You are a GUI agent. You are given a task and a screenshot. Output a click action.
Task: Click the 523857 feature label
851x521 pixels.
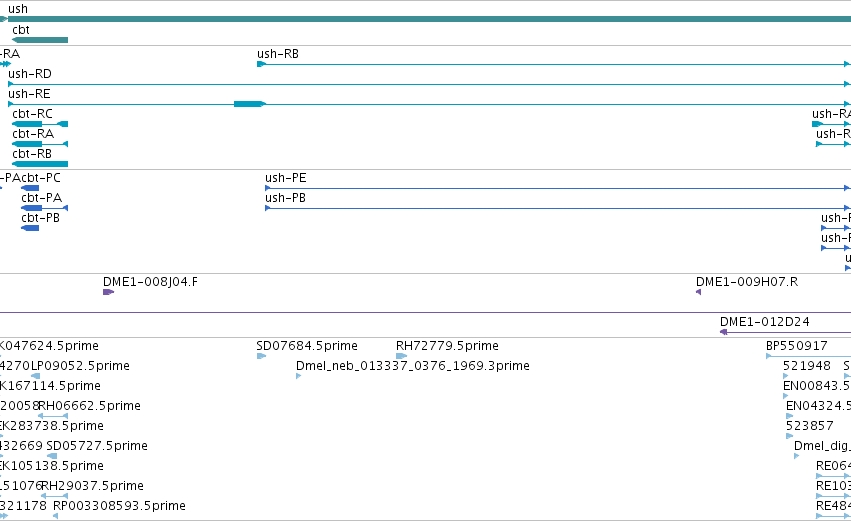pyautogui.click(x=809, y=425)
